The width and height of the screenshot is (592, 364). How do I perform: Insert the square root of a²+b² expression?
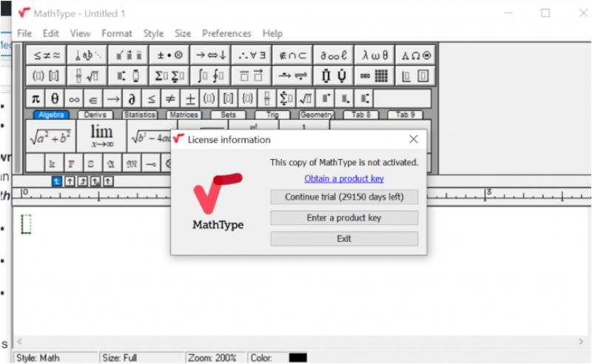(50, 137)
